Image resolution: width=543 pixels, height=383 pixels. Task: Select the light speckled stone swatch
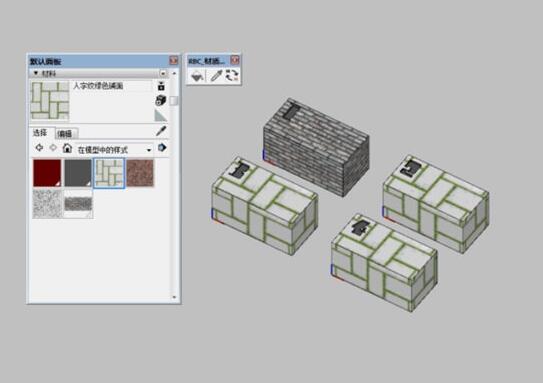click(x=47, y=204)
